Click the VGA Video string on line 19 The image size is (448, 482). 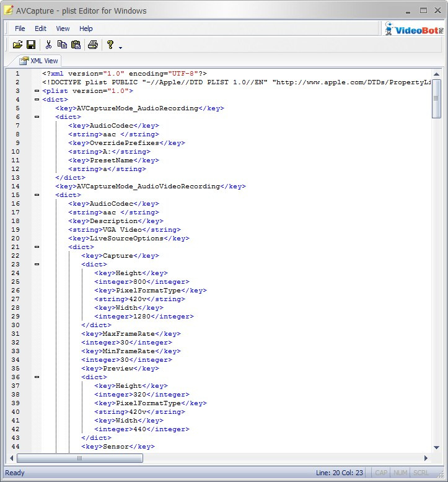pos(122,230)
